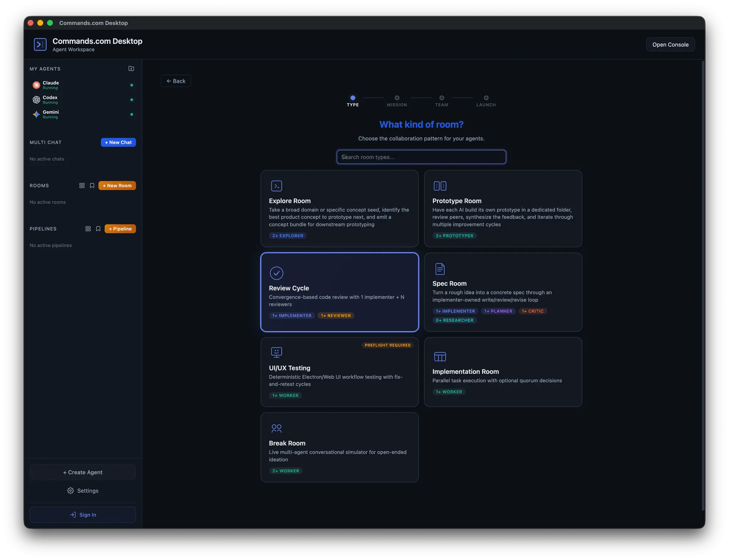Viewport: 729px width, 560px height.
Task: Click the Break Room people icon
Action: coord(277,428)
